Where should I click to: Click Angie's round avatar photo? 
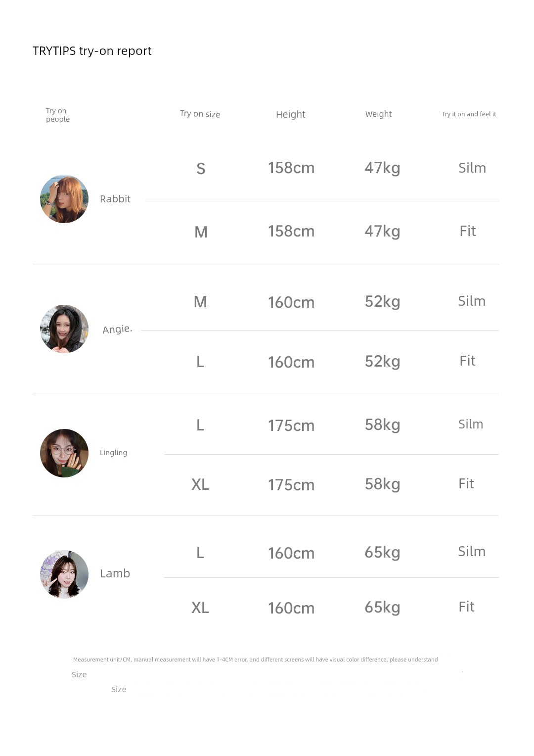[64, 329]
